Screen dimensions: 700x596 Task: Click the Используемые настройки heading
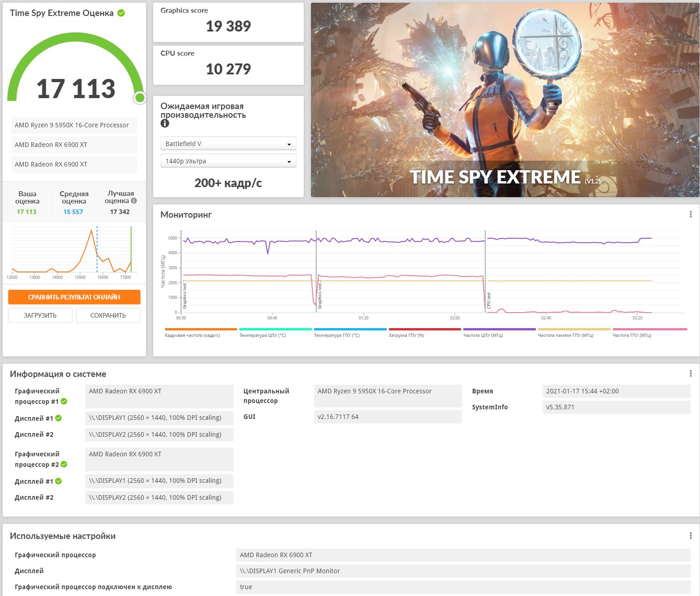pyautogui.click(x=63, y=536)
